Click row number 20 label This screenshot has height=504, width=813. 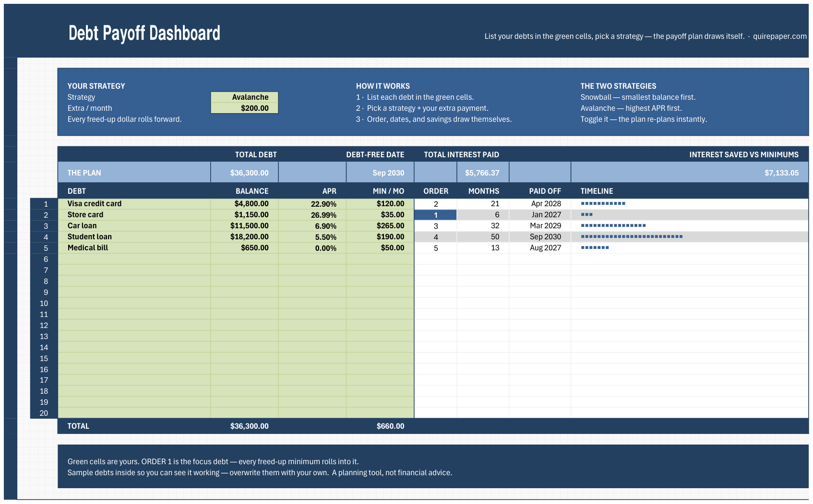pyautogui.click(x=44, y=413)
